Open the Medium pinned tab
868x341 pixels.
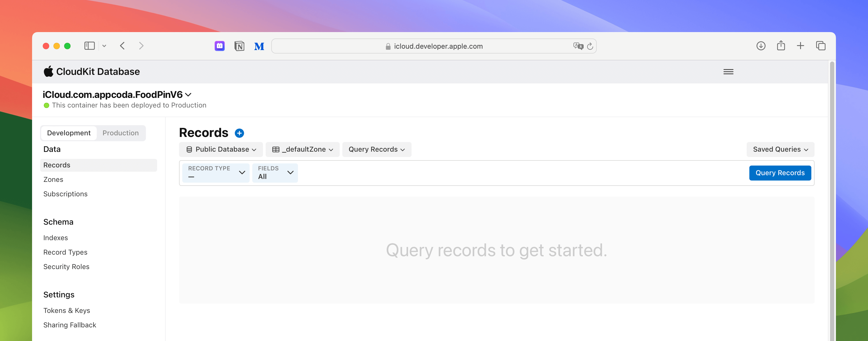coord(259,46)
